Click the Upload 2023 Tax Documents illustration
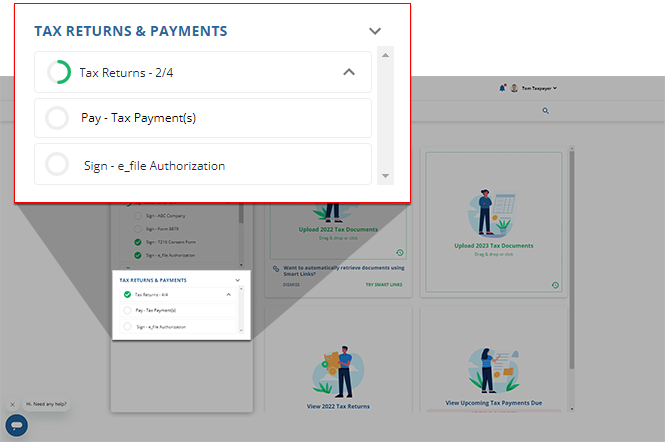The height and width of the screenshot is (442, 665). click(x=494, y=213)
